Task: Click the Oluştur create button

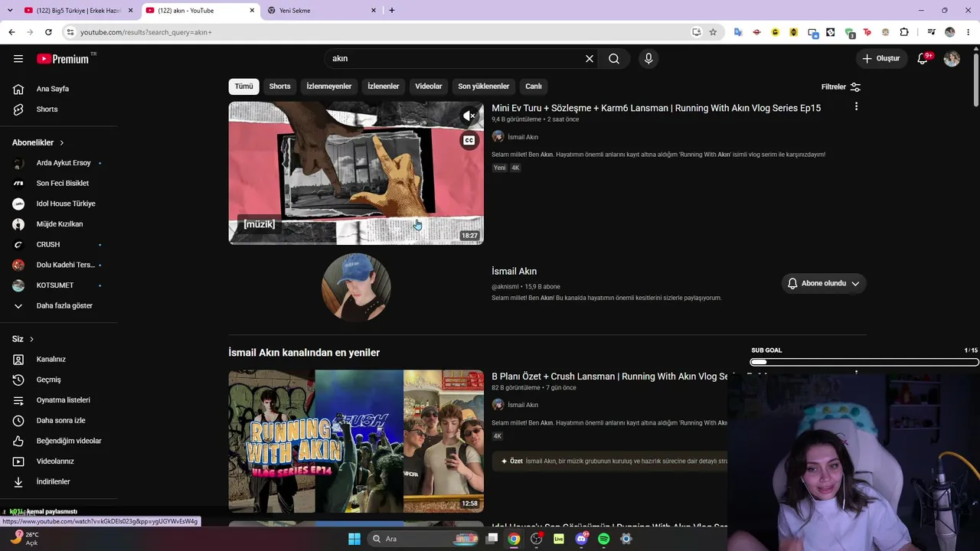Action: (x=881, y=58)
